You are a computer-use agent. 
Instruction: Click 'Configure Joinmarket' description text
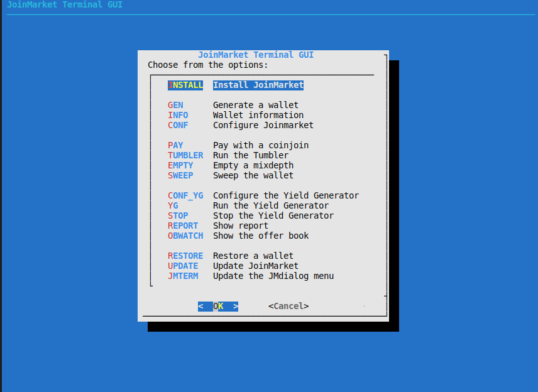[263, 125]
